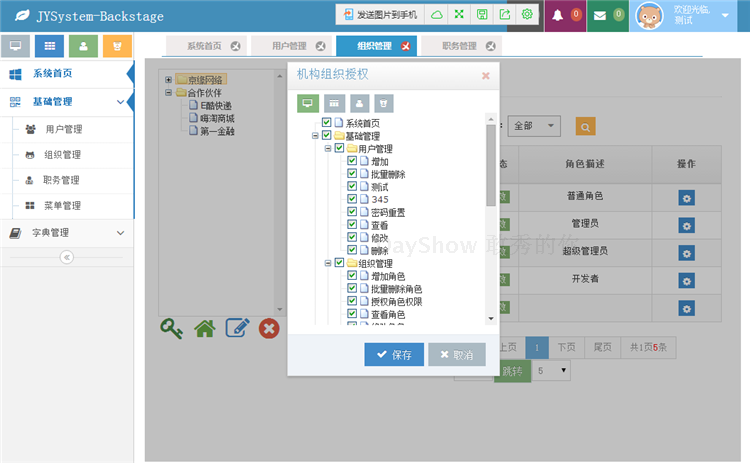Open user account dropdown arrow
Image resolution: width=750 pixels, height=463 pixels.
coord(725,15)
